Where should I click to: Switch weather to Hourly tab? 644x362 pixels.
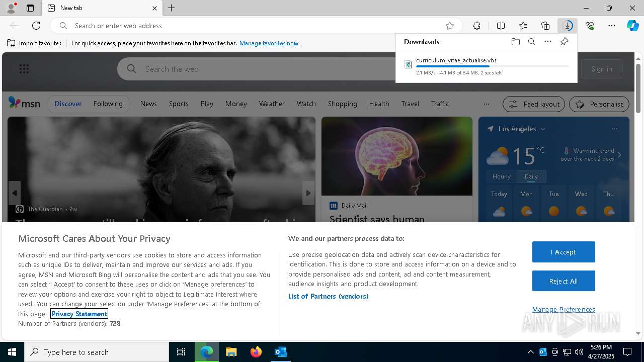tap(502, 176)
